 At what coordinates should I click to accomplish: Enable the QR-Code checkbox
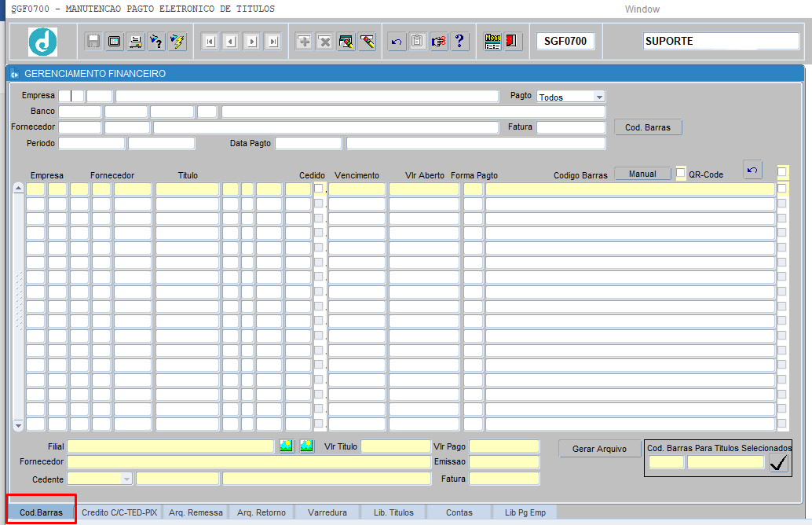[681, 173]
